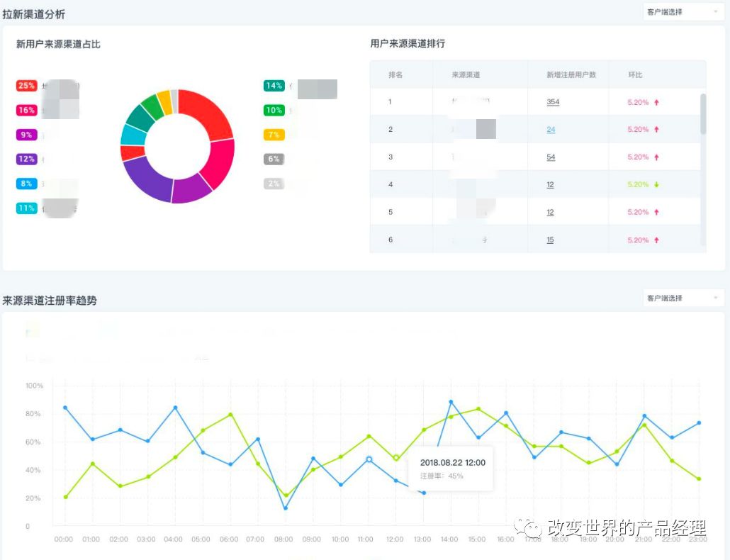Click the green 10% legend badge
Screen dimensions: 730x560
coord(274,111)
